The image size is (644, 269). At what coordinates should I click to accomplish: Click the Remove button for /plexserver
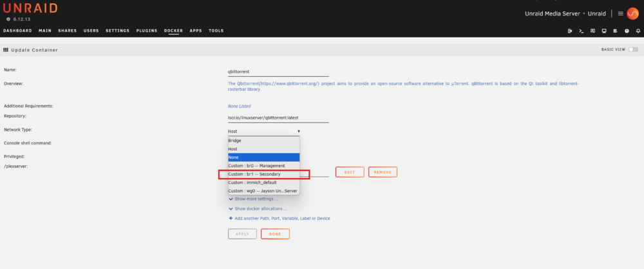(383, 172)
